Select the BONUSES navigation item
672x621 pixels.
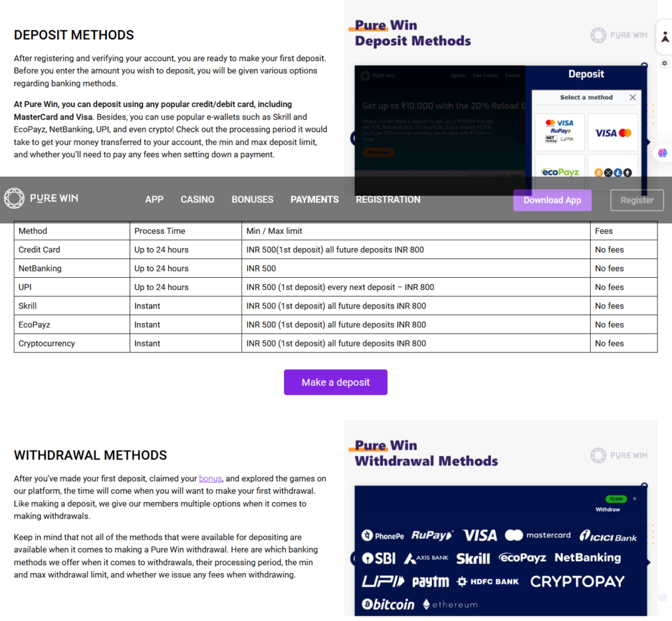[x=253, y=200]
